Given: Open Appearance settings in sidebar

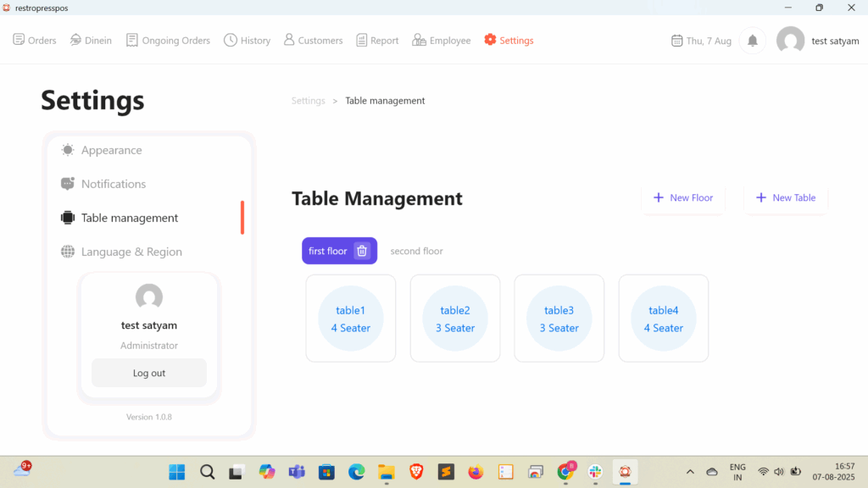Looking at the screenshot, I should 111,150.
